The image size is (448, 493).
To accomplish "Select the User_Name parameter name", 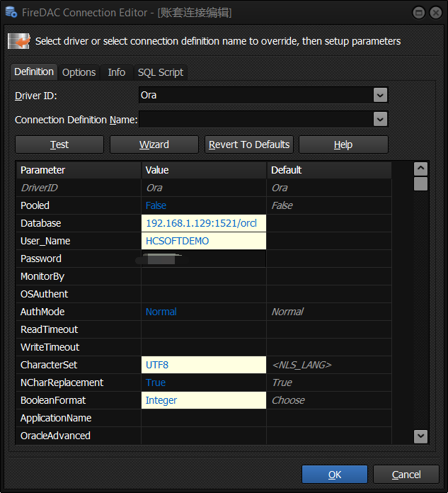I will pyautogui.click(x=45, y=241).
